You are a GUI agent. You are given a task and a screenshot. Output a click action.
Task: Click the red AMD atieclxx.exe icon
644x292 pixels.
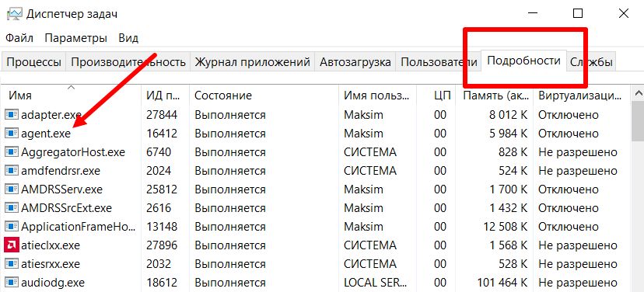(x=12, y=245)
